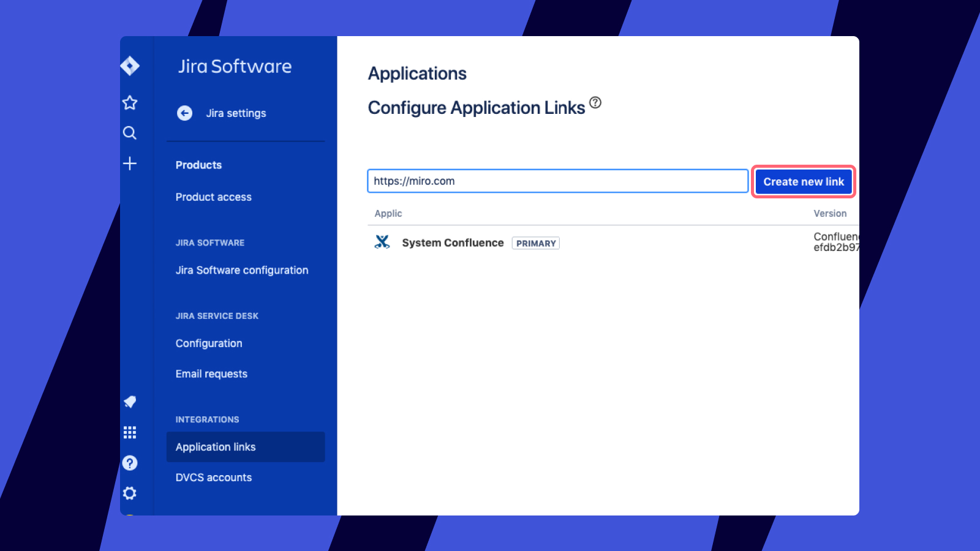
Task: Open Product access menu item
Action: (x=213, y=197)
